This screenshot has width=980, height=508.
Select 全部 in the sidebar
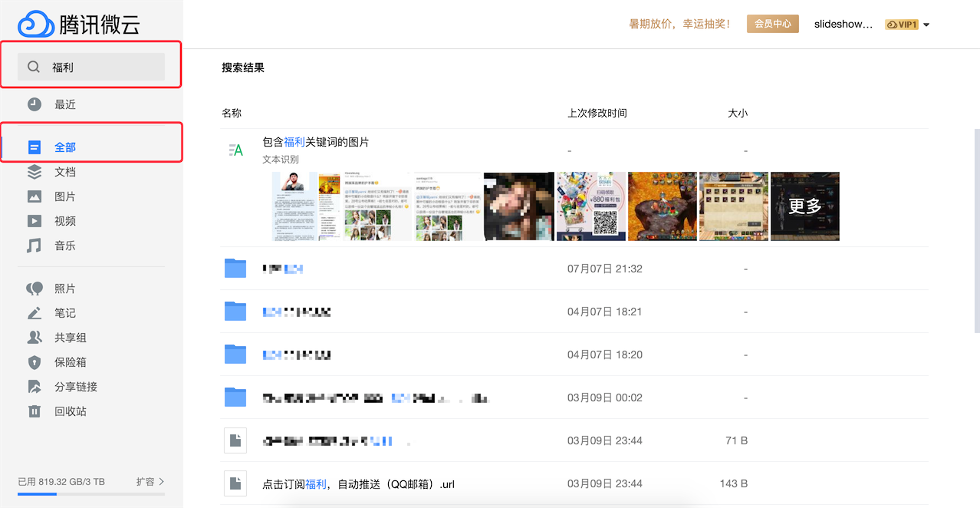pos(65,147)
